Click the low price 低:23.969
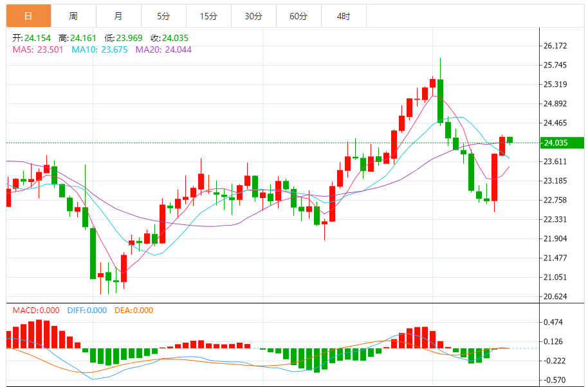 124,38
